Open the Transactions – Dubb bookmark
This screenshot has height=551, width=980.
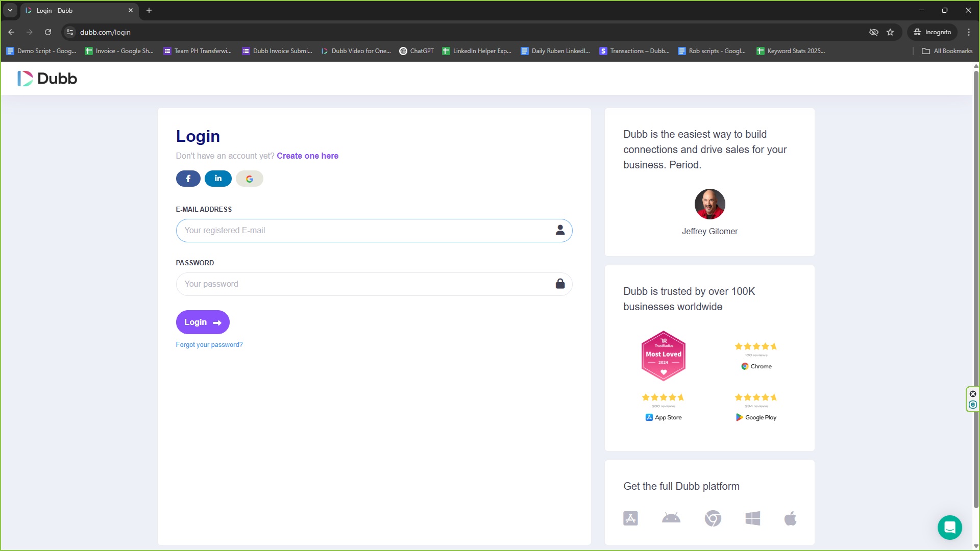[634, 51]
